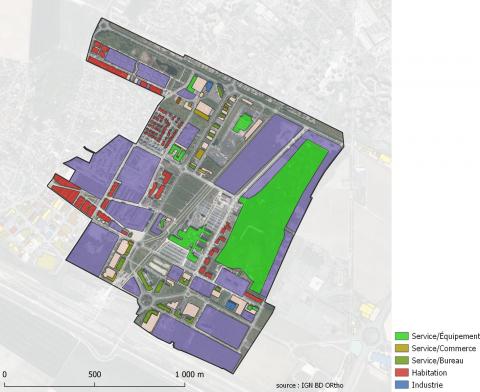The image size is (480, 392).
Task: Click the 1 000 m scale label
Action: [x=190, y=374]
